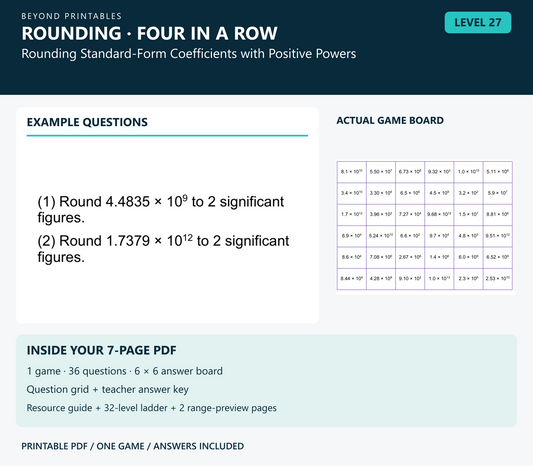This screenshot has width=533, height=466.
Task: Select example question 1 about 4.4835 × 10⁹
Action: click(x=160, y=209)
